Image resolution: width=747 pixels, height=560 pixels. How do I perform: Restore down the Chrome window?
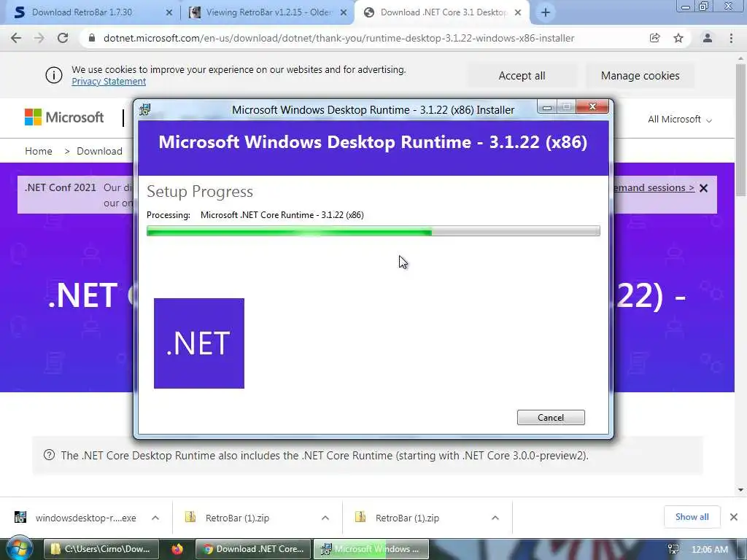704,7
